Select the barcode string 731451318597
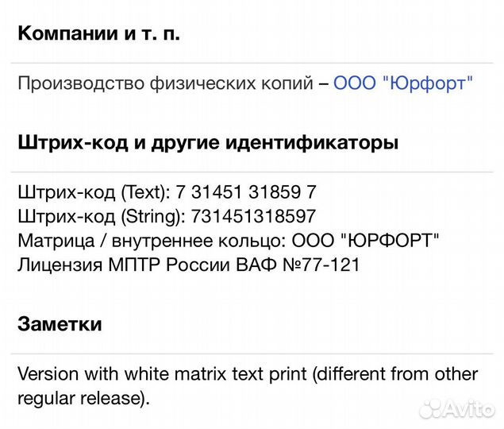504x429 pixels. click(254, 216)
